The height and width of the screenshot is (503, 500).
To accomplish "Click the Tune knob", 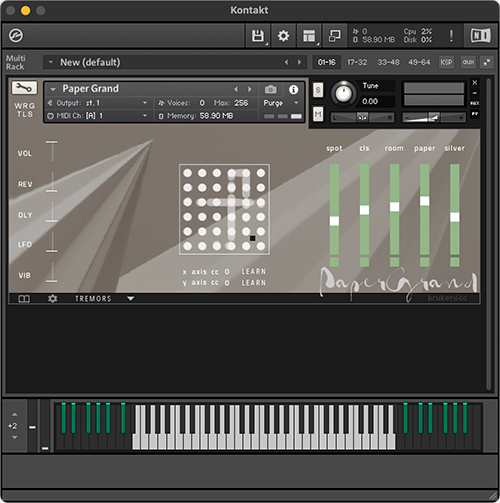I will click(x=343, y=94).
